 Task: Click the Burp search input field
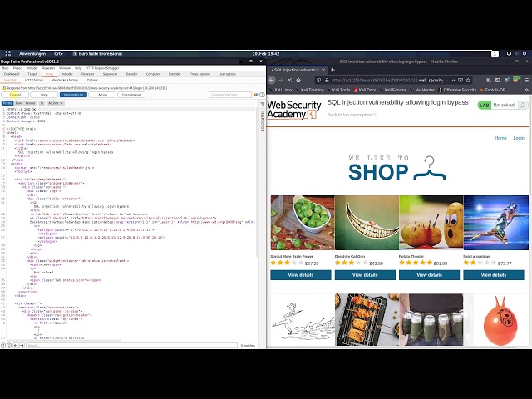coord(131,346)
